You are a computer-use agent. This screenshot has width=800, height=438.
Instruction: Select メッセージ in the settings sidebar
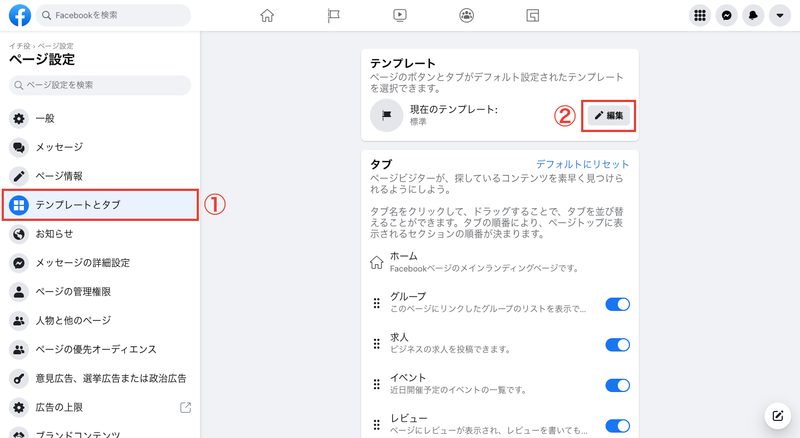[x=100, y=147]
